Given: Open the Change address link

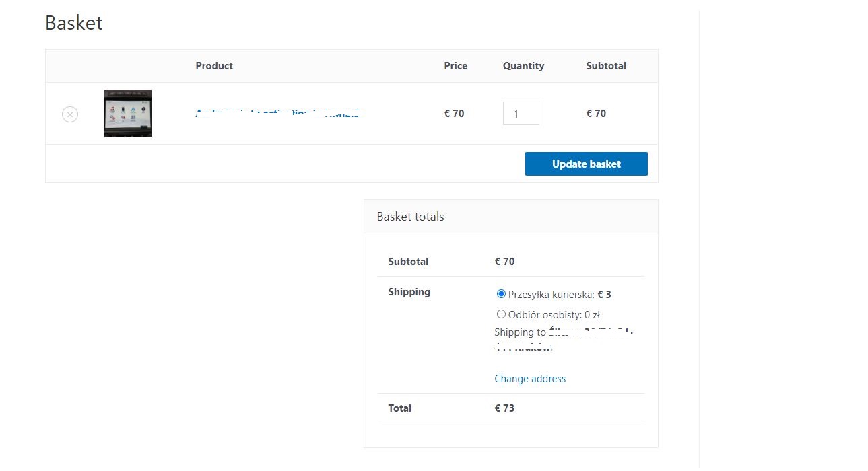Looking at the screenshot, I should coord(530,379).
